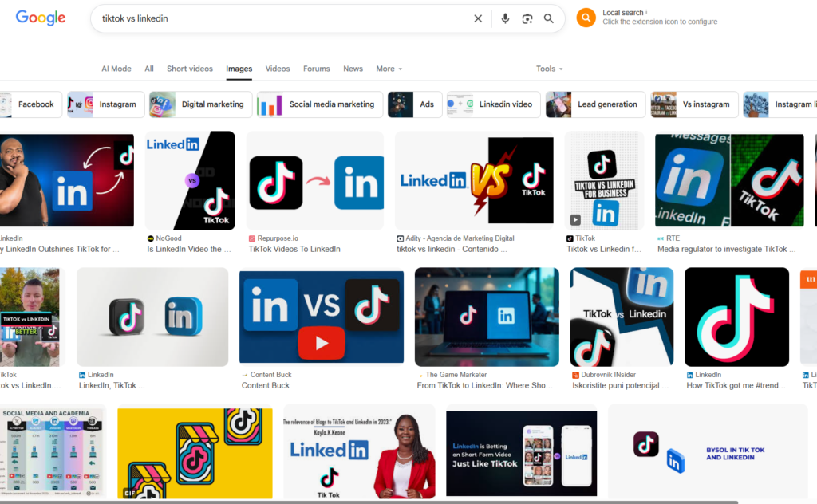
Task: Click the Google logo
Action: [x=40, y=18]
